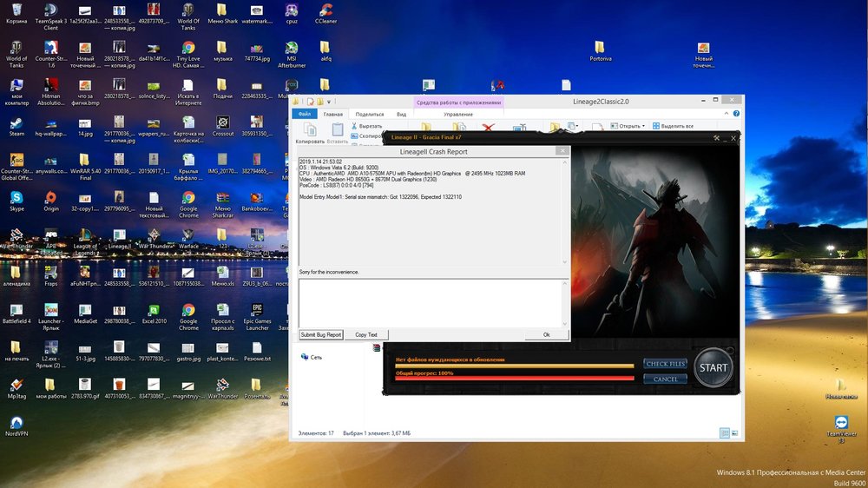Click the CHECK FILES button
The height and width of the screenshot is (488, 868).
tap(665, 364)
